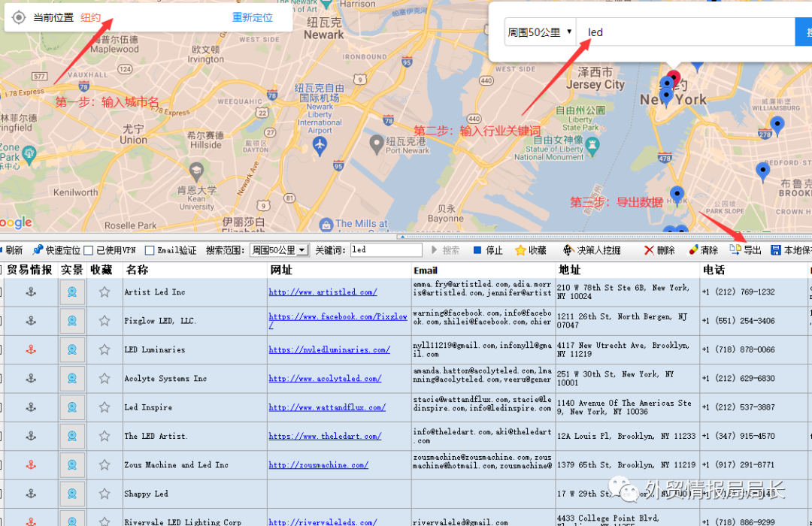
Task: Star Artist Led Inc as favorite
Action: [x=105, y=292]
